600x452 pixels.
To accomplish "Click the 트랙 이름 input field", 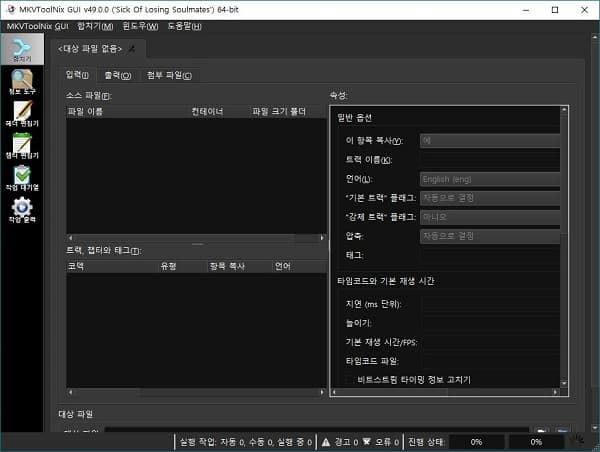I will point(490,160).
